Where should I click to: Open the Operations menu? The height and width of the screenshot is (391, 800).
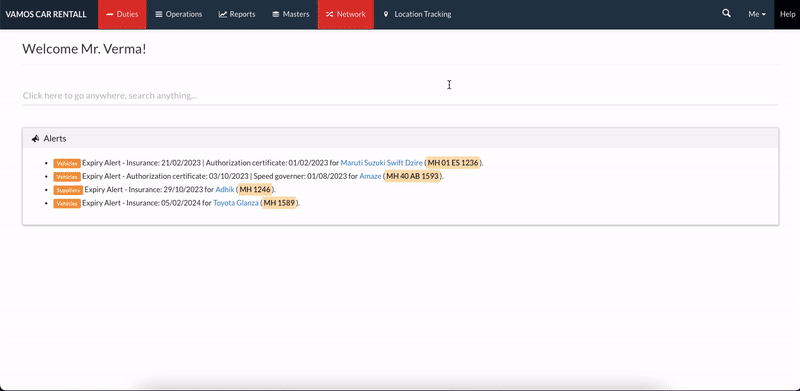(x=179, y=14)
